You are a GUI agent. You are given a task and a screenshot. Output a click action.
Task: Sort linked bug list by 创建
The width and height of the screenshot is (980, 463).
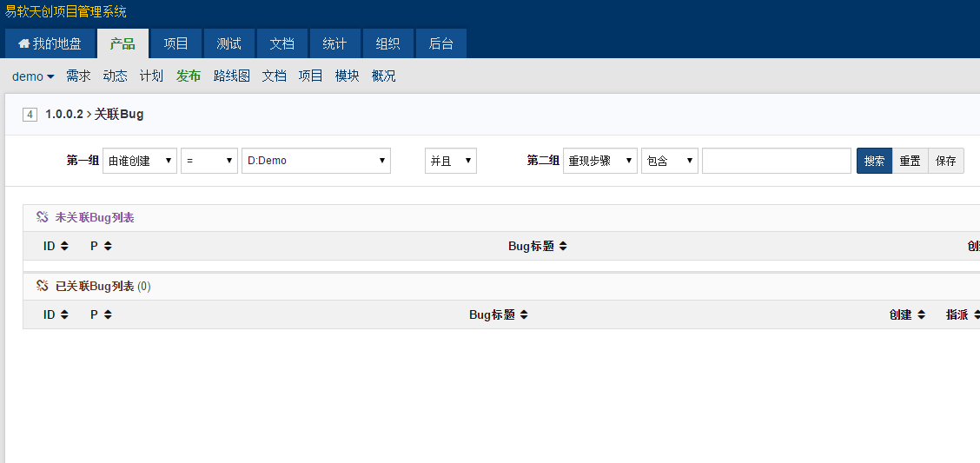(908, 315)
